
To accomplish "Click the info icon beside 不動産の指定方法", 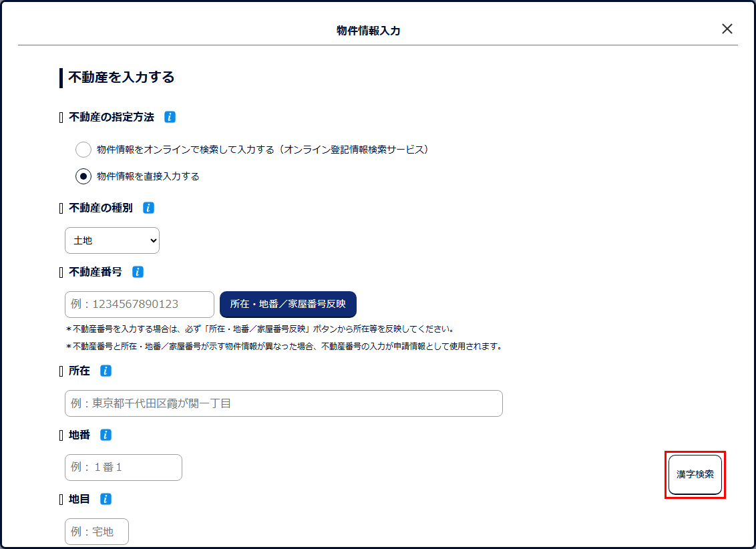I will [170, 117].
